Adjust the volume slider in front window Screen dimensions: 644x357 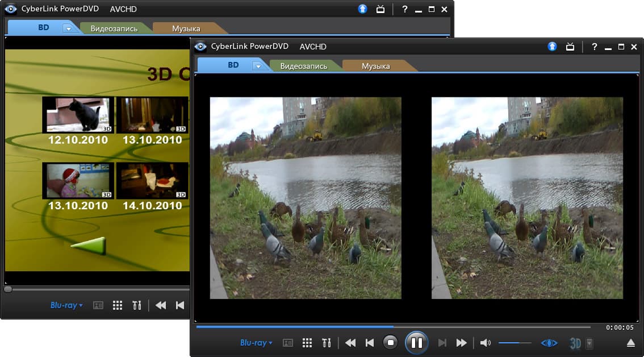click(x=515, y=343)
